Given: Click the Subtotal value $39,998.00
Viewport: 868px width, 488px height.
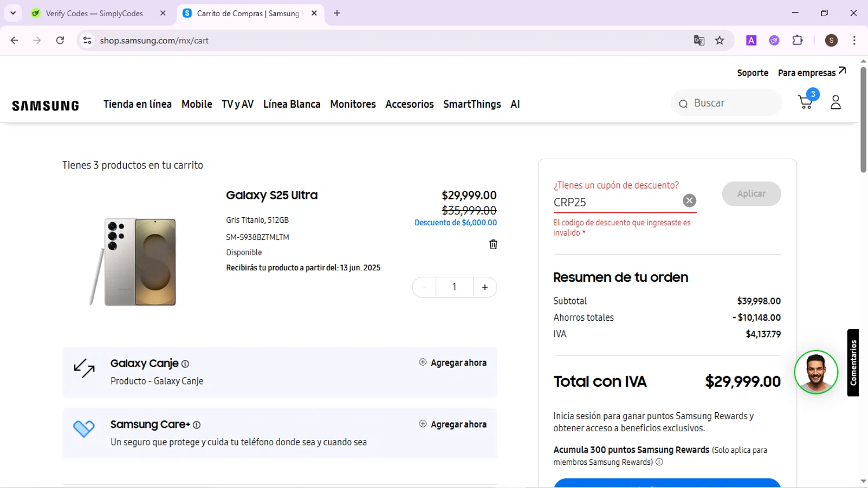Looking at the screenshot, I should coord(759,301).
